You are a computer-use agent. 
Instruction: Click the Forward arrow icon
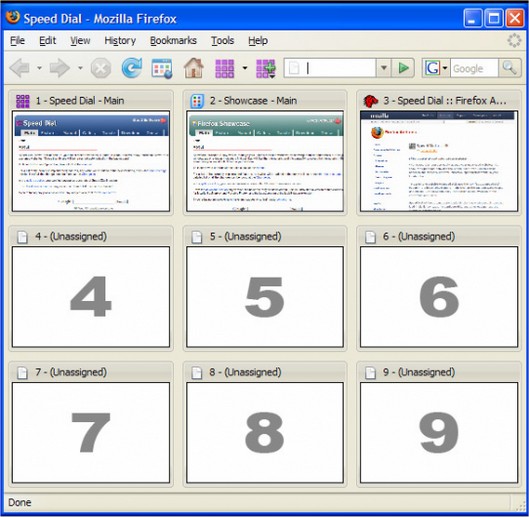[x=60, y=68]
